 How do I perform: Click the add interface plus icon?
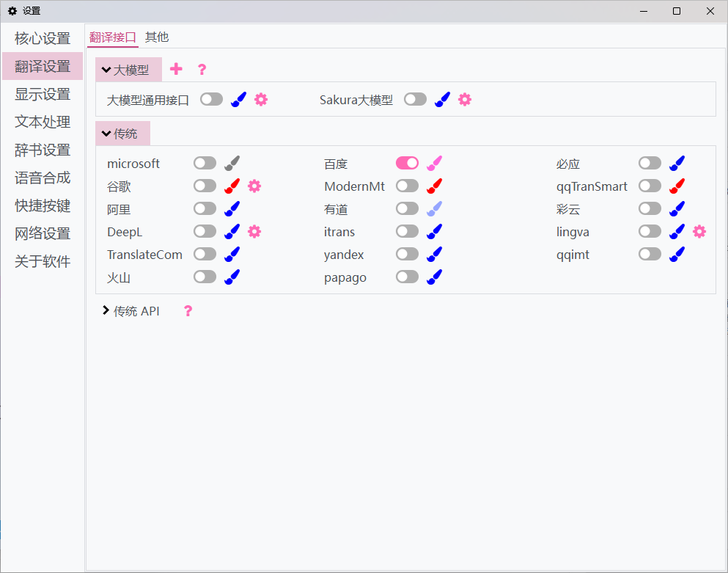(176, 68)
